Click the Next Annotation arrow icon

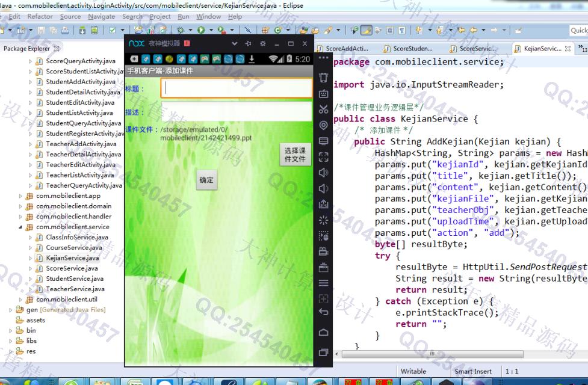tap(419, 30)
